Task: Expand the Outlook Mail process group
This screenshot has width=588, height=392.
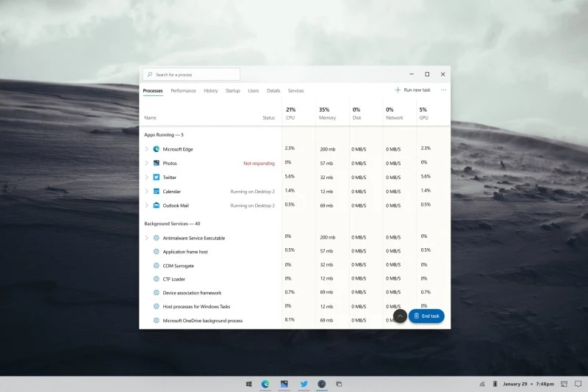Action: point(147,206)
